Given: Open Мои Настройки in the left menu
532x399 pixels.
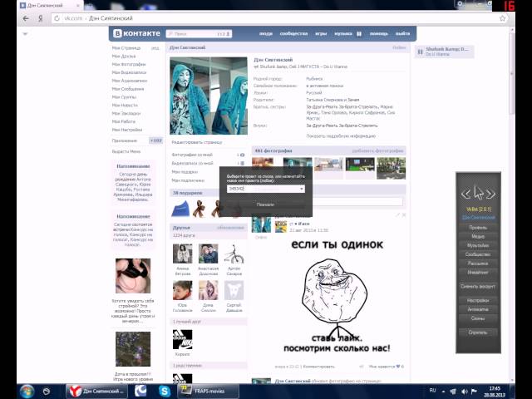Looking at the screenshot, I should pos(127,130).
